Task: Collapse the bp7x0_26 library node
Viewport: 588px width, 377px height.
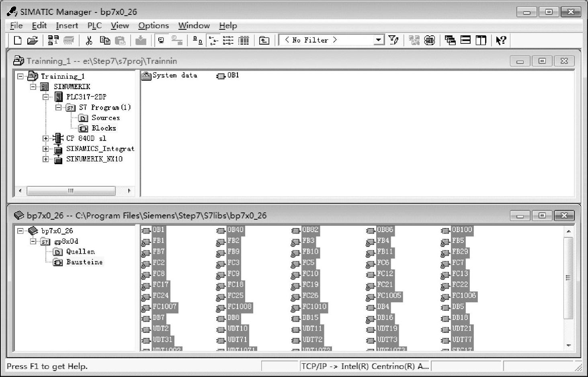Action: [x=20, y=231]
